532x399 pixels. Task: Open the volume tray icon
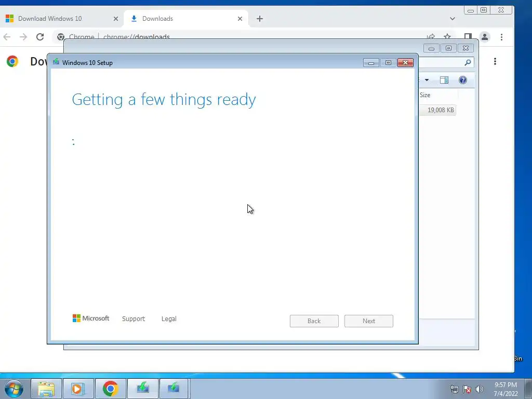[x=480, y=389]
